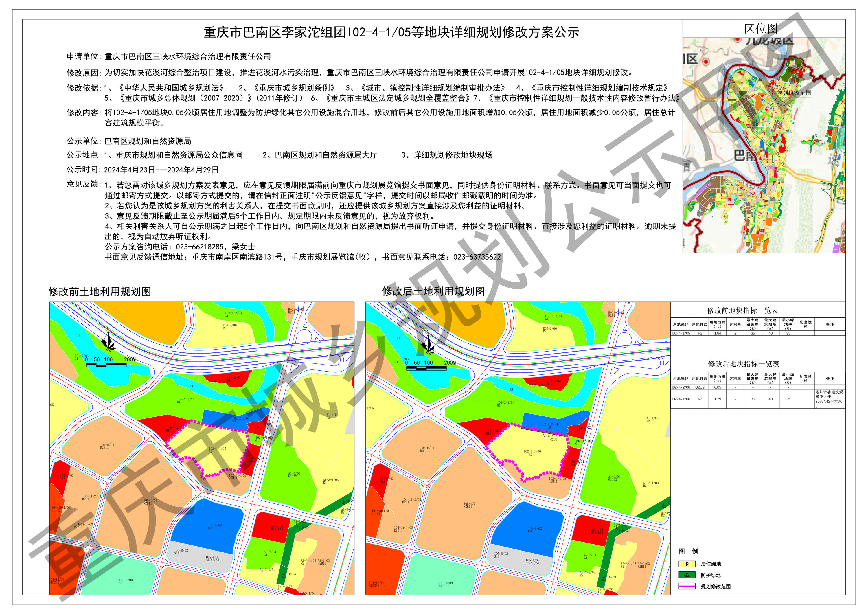This screenshot has height=614, width=868.
Task: Click consultation phone 023-66218285
Action: (200, 247)
